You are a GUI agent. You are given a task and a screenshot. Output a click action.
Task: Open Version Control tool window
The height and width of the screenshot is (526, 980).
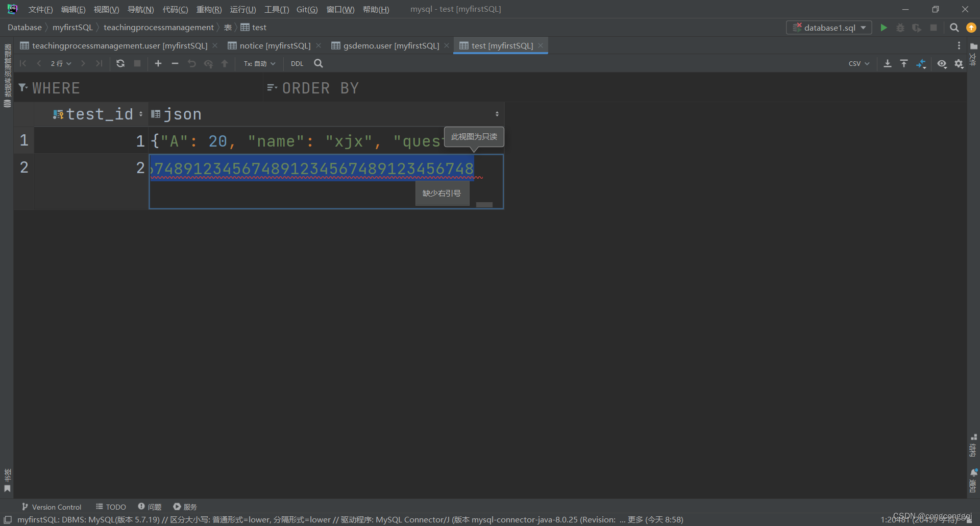coord(52,507)
